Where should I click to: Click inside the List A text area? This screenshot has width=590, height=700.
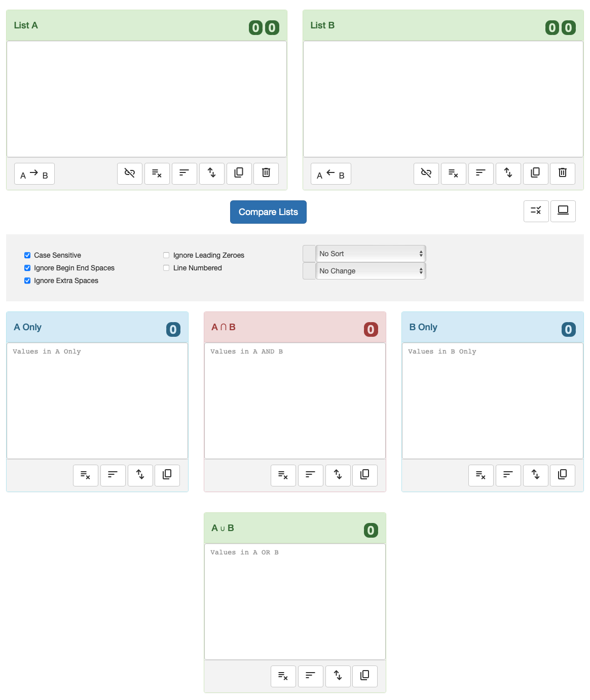(x=147, y=99)
